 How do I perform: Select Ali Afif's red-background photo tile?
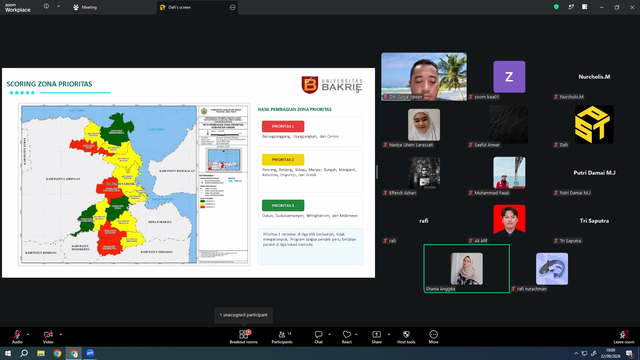click(509, 220)
